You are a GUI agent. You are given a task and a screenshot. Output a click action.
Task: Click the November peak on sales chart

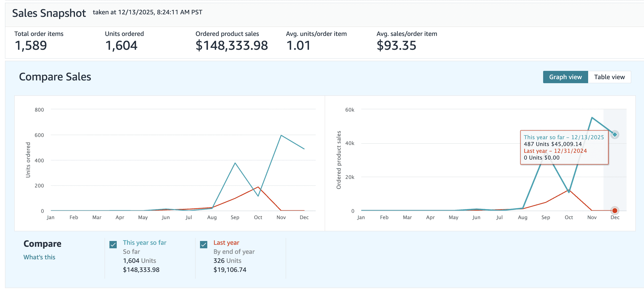click(x=592, y=117)
